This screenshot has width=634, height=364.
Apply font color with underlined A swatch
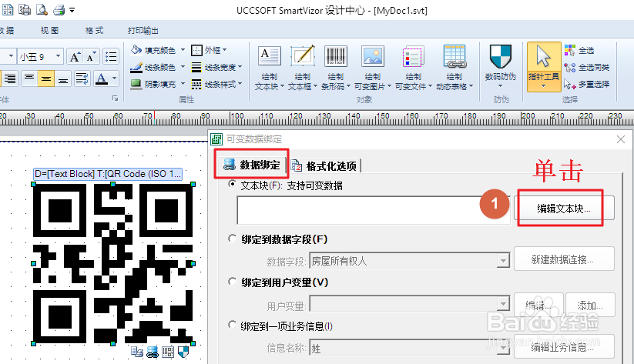click(102, 78)
